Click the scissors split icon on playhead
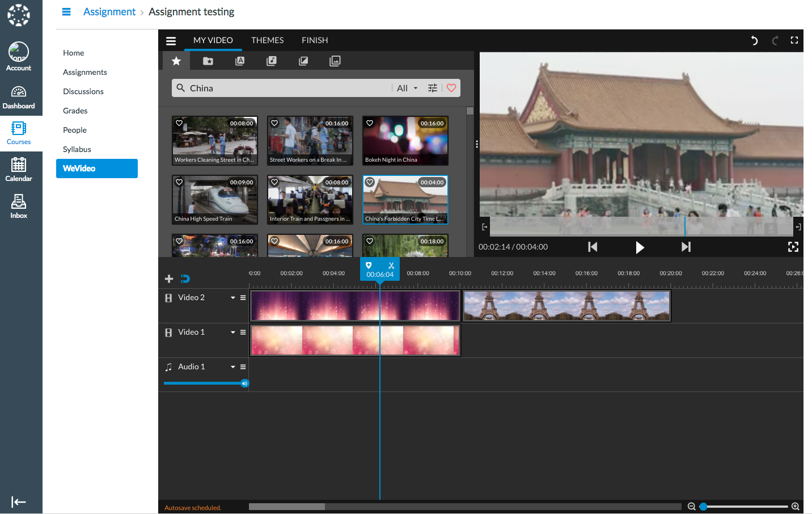The width and height of the screenshot is (812, 514). (391, 266)
